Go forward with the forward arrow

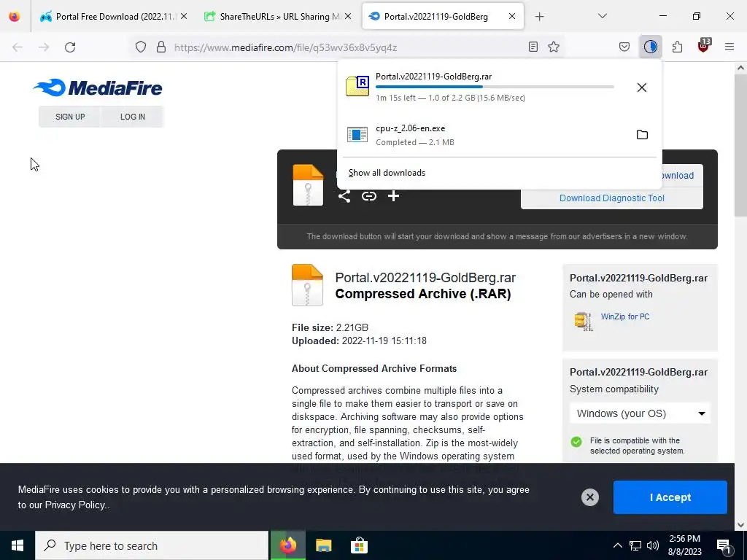(x=44, y=47)
